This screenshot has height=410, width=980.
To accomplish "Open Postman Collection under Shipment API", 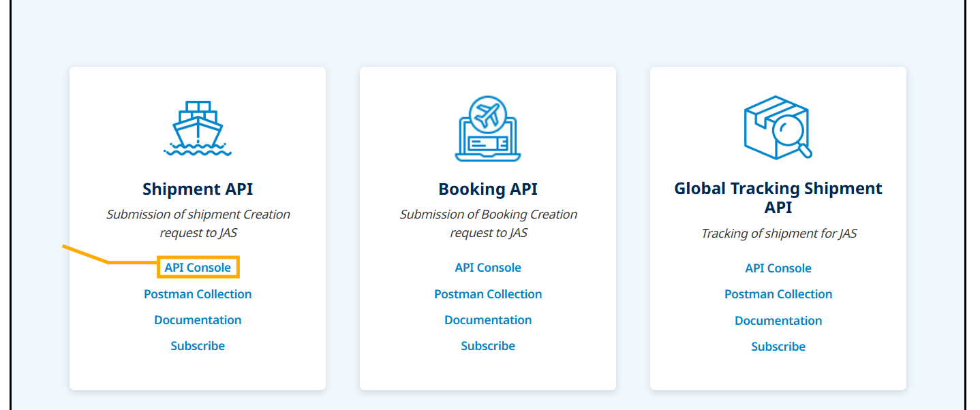I will click(198, 294).
